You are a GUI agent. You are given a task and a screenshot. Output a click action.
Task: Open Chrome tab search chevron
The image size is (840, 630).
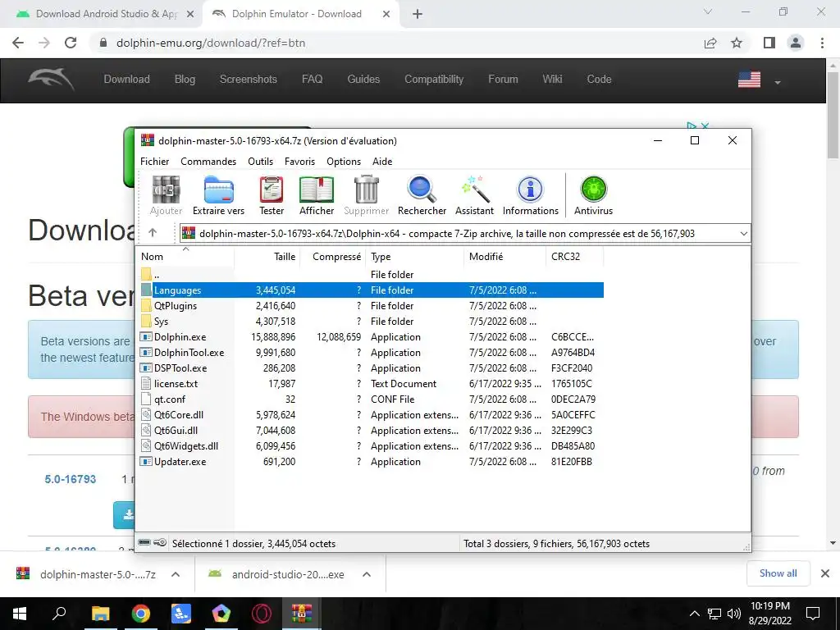708,11
